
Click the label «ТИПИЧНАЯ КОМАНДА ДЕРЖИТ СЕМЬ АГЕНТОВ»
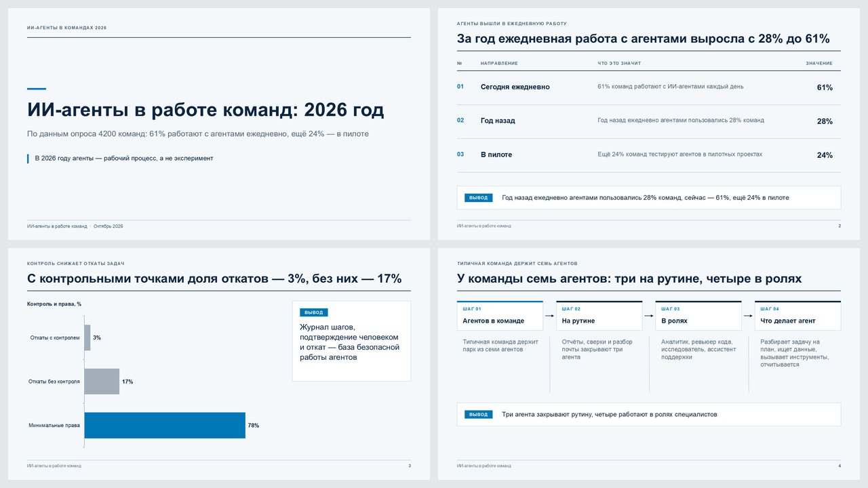click(517, 264)
